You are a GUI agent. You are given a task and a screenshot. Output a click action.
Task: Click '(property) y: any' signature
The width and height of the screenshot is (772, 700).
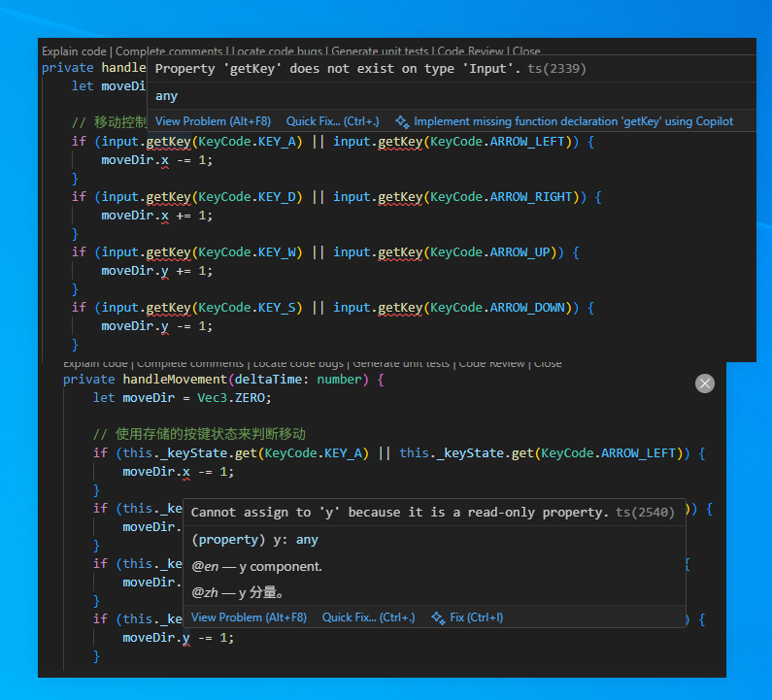(x=254, y=540)
